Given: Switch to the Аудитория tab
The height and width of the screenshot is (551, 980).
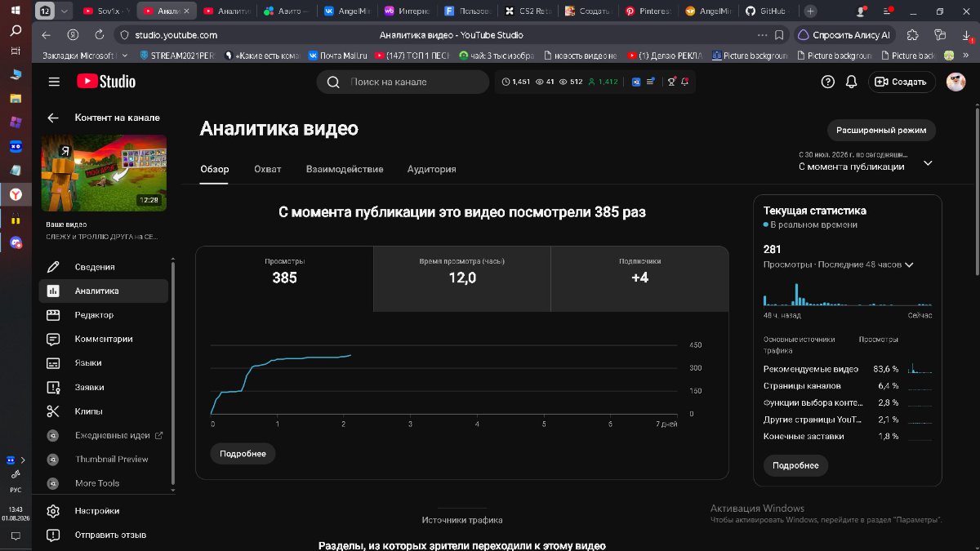Looking at the screenshot, I should click(x=431, y=169).
